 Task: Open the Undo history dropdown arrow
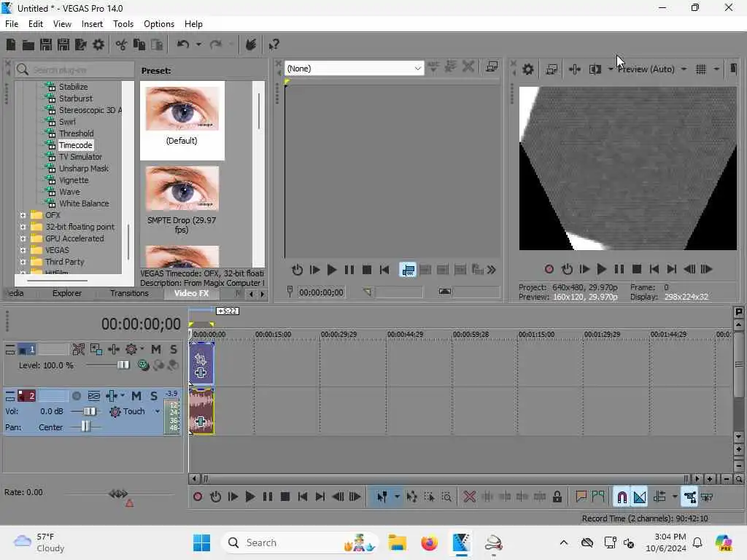198,44
